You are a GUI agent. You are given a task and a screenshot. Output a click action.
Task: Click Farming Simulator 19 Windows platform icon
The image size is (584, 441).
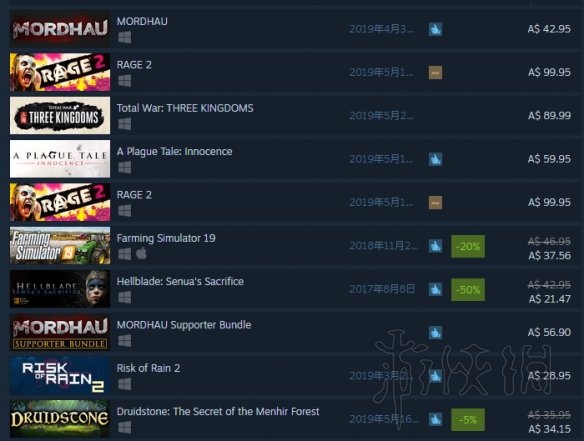point(124,254)
